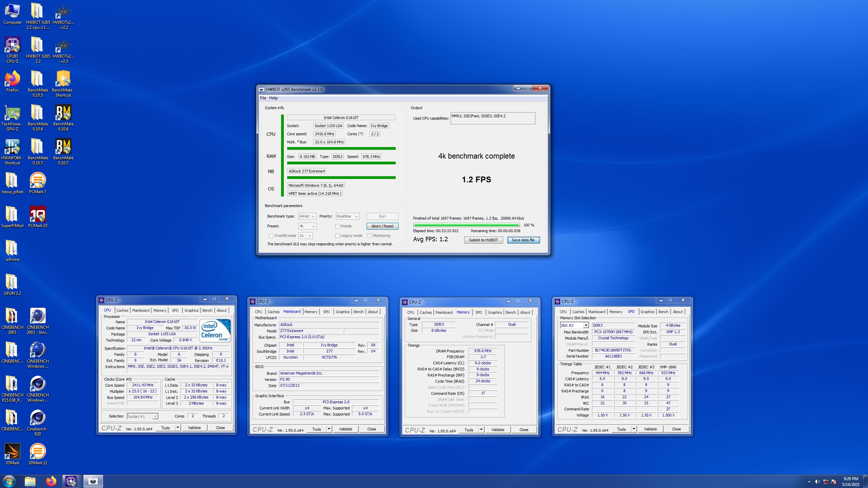Toggle the Pmode checkbox

(337, 226)
